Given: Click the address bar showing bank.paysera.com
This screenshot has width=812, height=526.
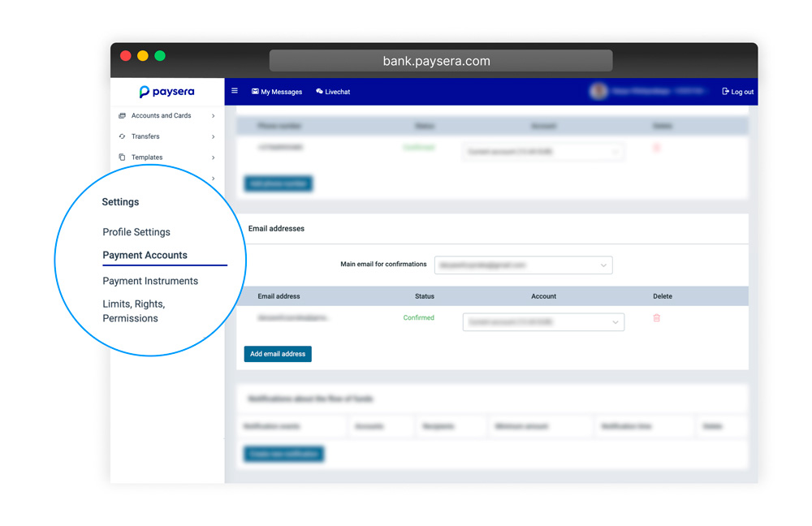Looking at the screenshot, I should [441, 60].
